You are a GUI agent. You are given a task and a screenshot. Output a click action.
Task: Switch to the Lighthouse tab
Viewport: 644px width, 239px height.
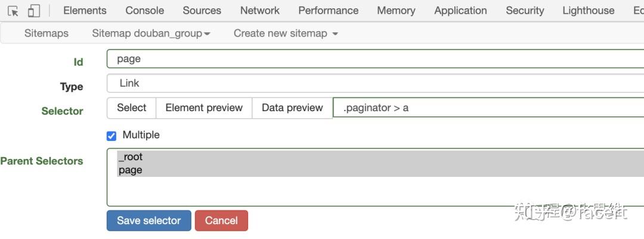point(588,11)
